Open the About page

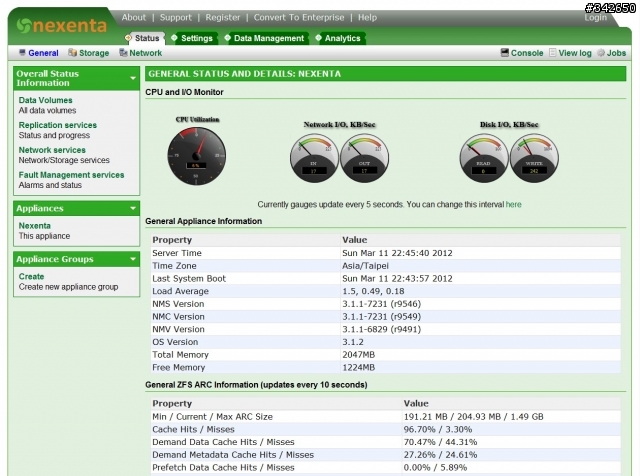(x=133, y=18)
